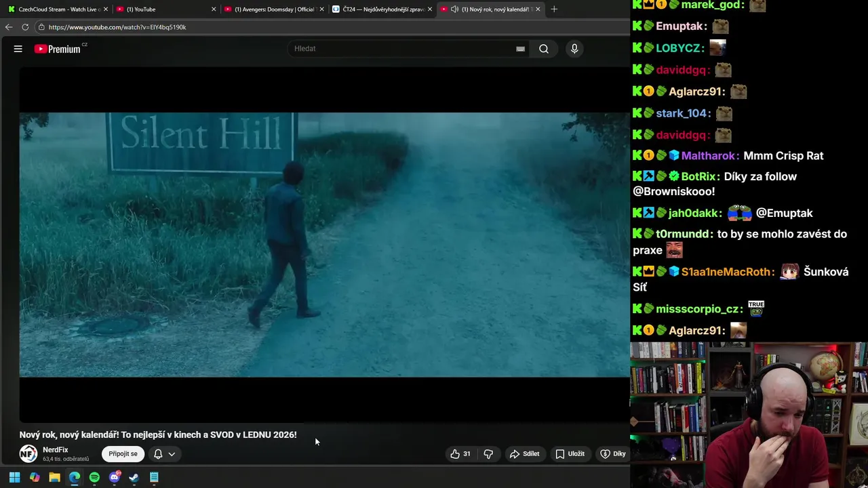Open Copilot from the taskbar
868x488 pixels.
35,477
